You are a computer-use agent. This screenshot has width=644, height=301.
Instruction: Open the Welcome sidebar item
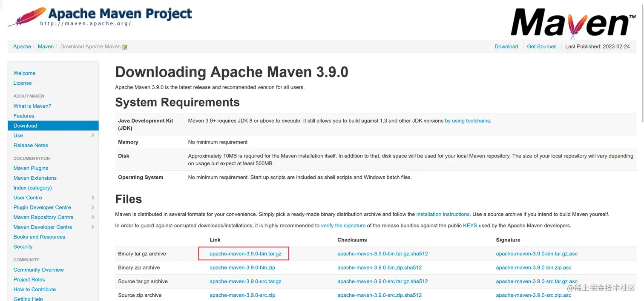24,73
